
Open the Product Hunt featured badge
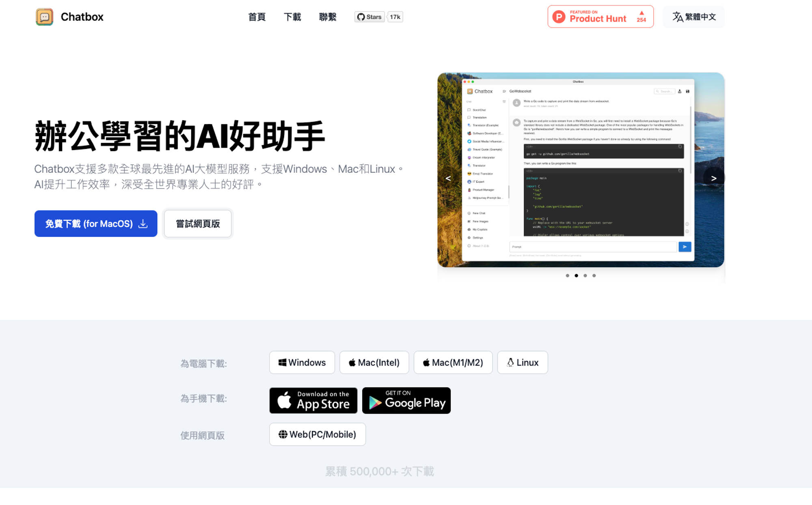click(600, 17)
